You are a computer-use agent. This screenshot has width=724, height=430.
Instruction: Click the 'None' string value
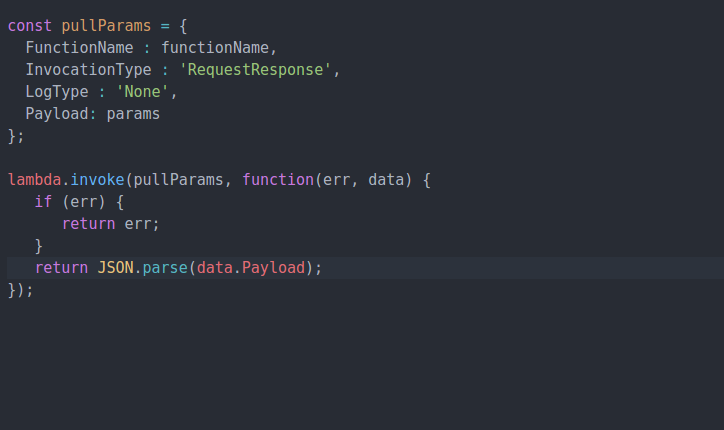142,91
